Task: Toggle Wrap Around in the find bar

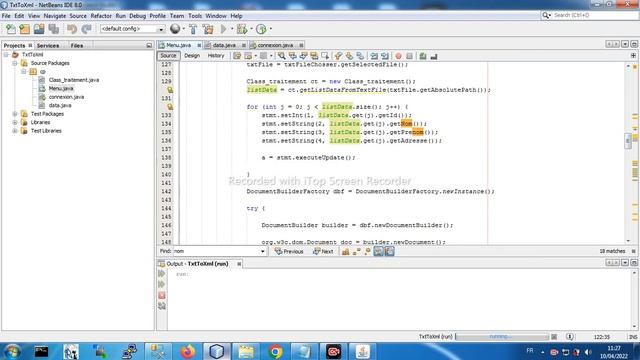Action: coord(389,251)
